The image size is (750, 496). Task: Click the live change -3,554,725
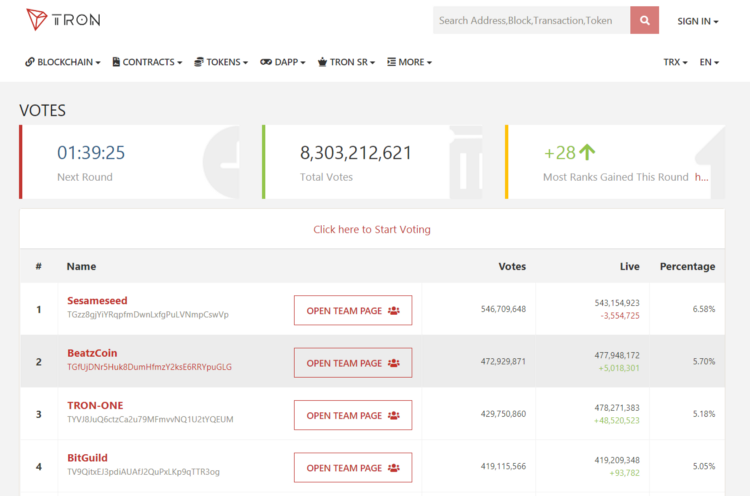[x=620, y=316]
